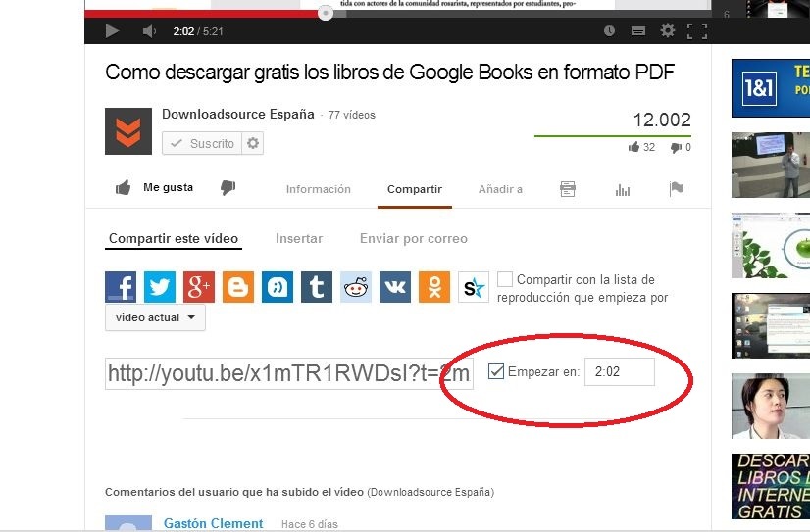Open the Añadir a tab

pyautogui.click(x=500, y=189)
